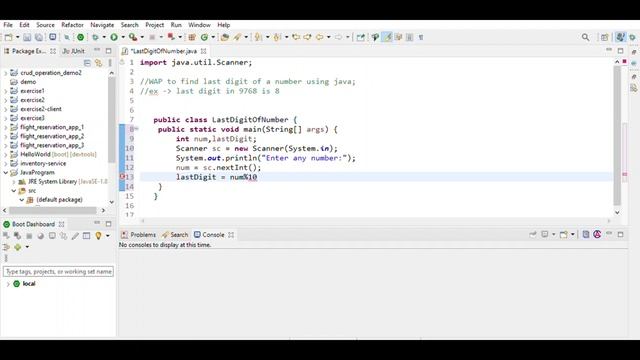This screenshot has width=640, height=360.
Task: Click the Display Selected Console icon
Action: pos(545,234)
